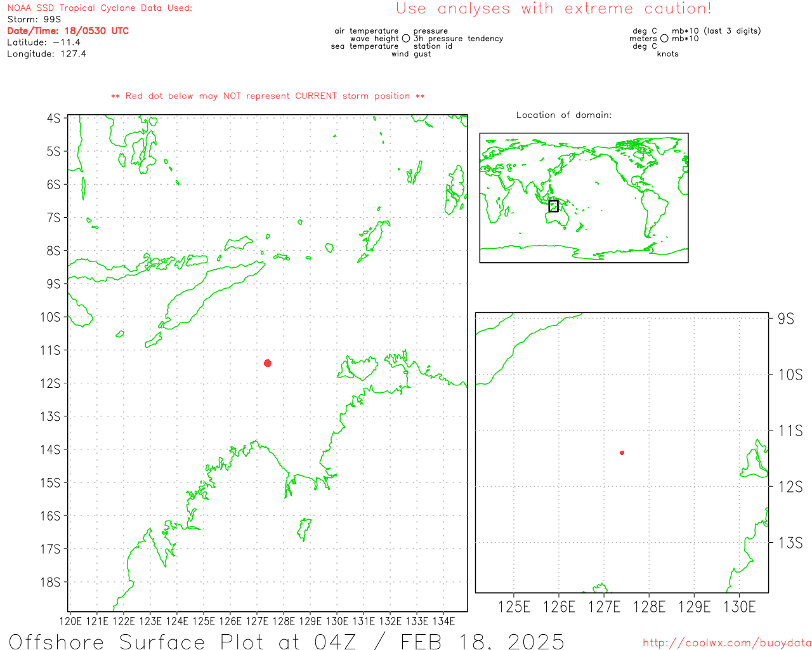Click the red dot disclaimer note above the map

click(268, 96)
